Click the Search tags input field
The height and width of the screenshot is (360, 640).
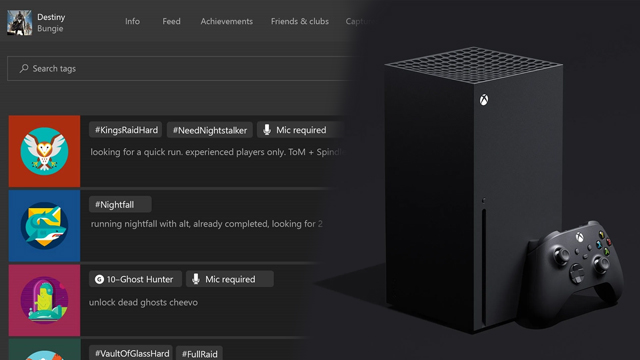(180, 69)
